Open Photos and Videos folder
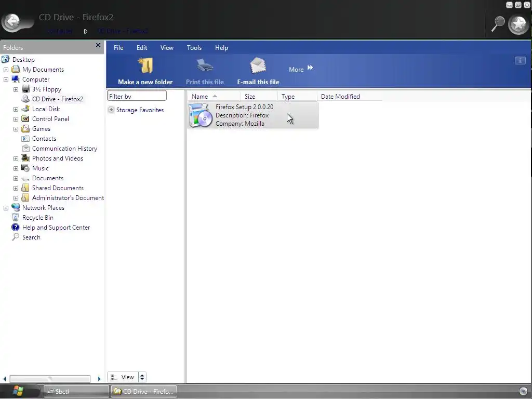 [x=57, y=158]
